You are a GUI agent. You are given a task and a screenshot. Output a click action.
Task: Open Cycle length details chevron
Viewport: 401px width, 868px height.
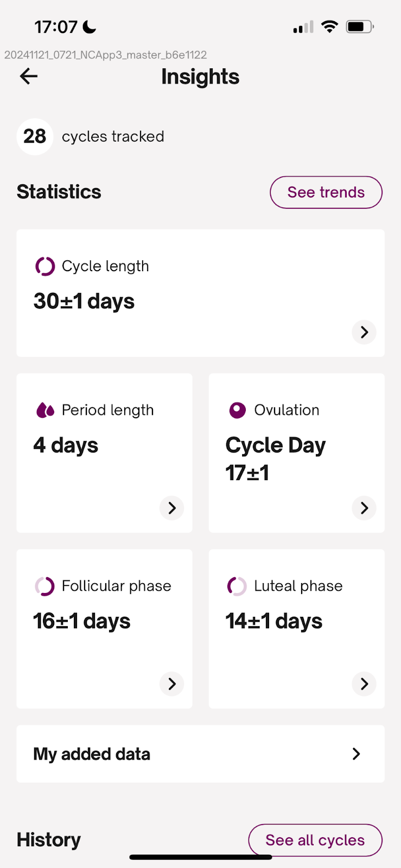click(364, 332)
